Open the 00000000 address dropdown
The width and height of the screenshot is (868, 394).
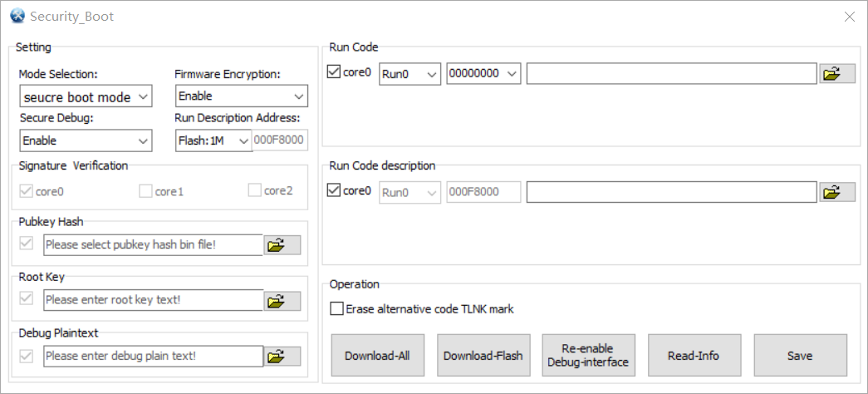(483, 74)
